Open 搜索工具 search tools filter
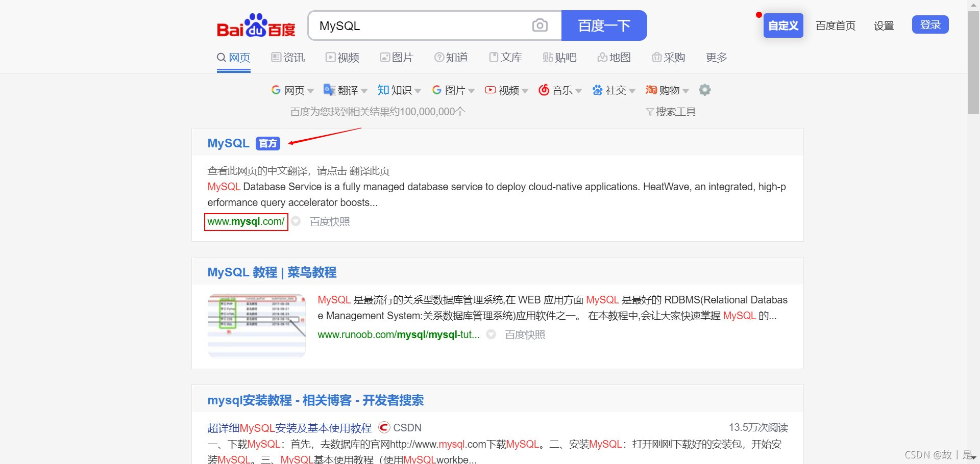980x464 pixels. coord(671,112)
